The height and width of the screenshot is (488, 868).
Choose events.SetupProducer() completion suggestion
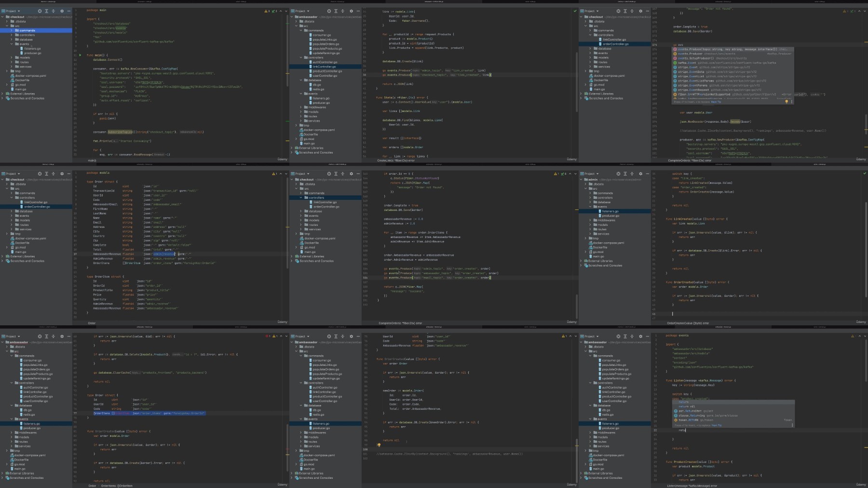click(732, 58)
